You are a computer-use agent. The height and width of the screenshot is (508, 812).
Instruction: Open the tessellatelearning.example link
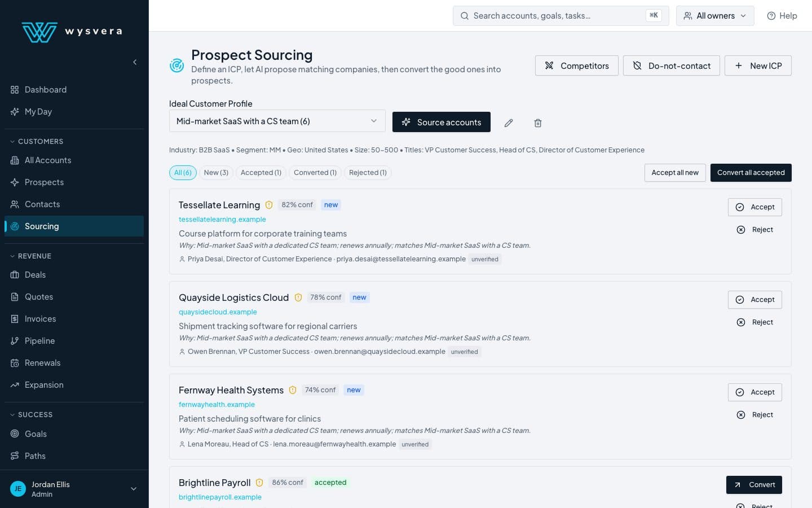[x=222, y=220]
